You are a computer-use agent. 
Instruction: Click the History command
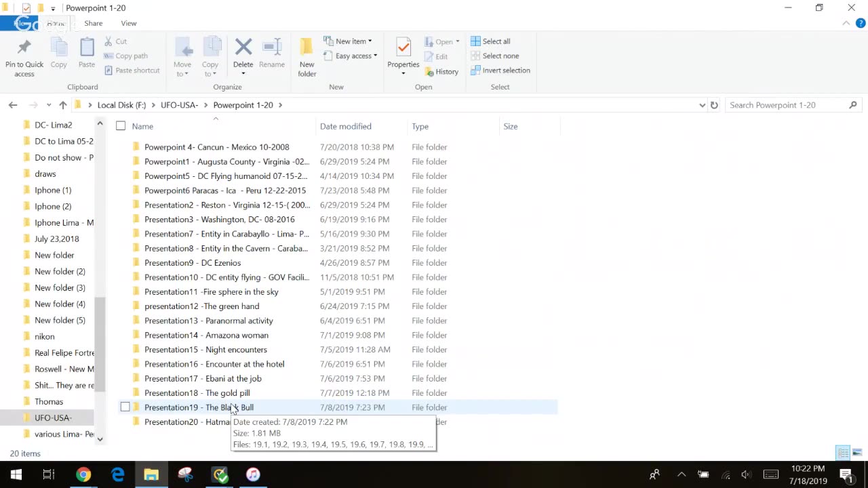pos(441,72)
